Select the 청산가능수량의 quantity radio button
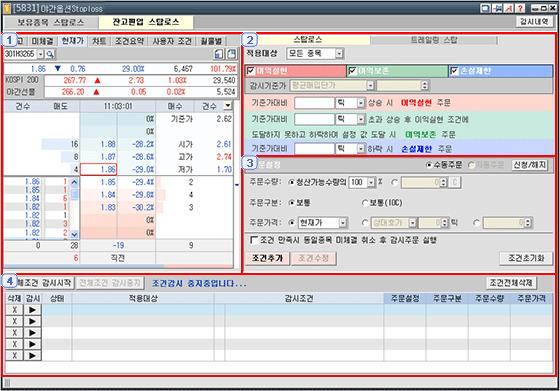Screen dimensions: 560x391 pos(291,182)
